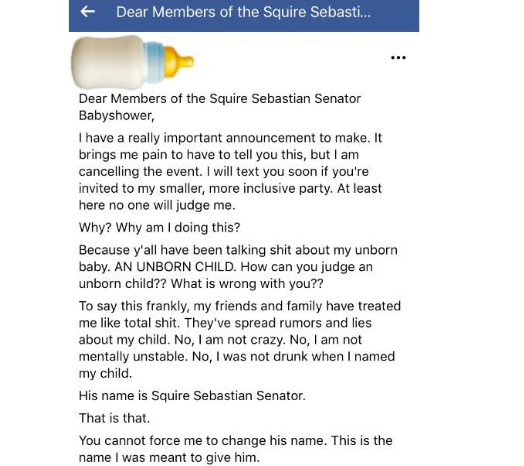The image size is (524, 466).
Task: Tap the question 'What is wrong with you??'
Action: point(247,283)
